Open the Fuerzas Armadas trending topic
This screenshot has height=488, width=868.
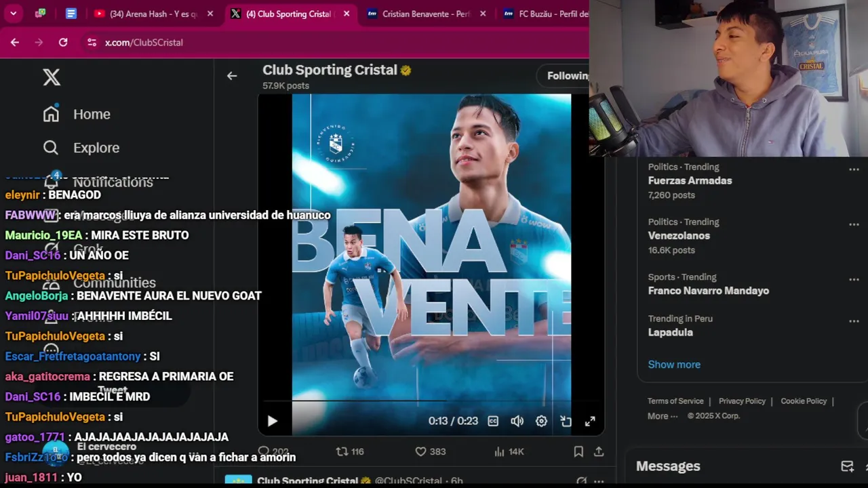point(690,181)
